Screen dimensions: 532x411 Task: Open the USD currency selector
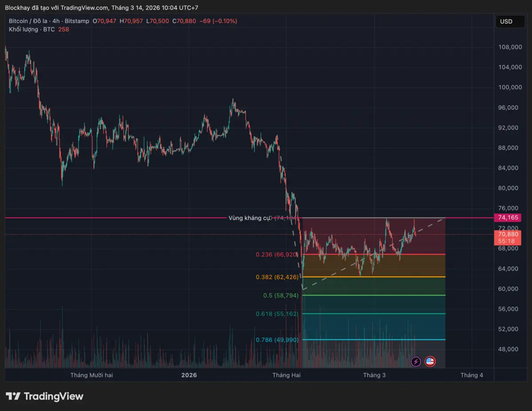pyautogui.click(x=510, y=21)
